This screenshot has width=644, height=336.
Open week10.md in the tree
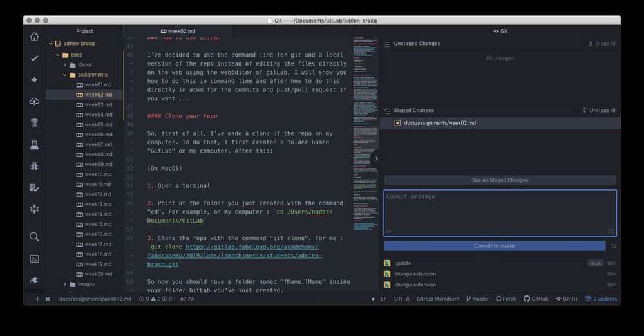93,174
